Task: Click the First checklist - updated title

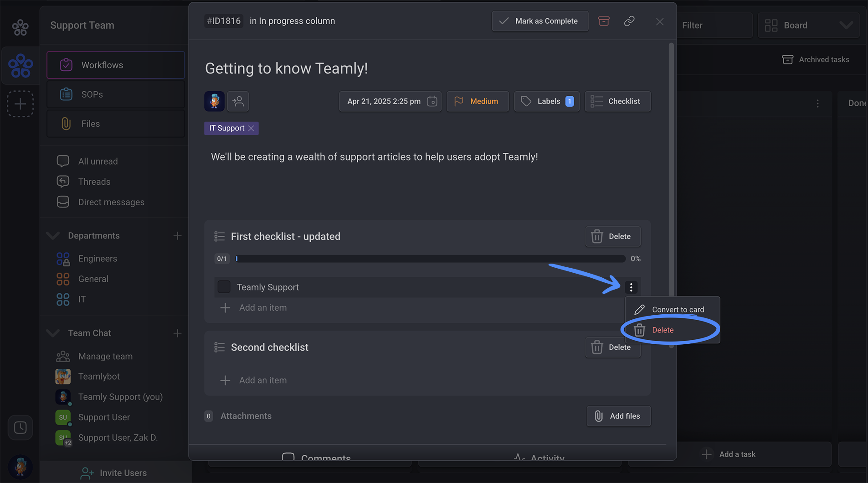Action: point(286,236)
